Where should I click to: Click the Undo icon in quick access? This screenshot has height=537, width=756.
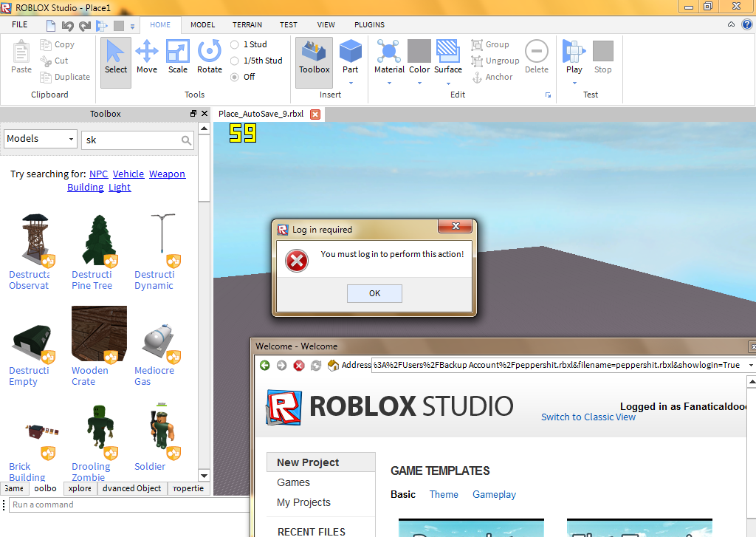point(68,24)
